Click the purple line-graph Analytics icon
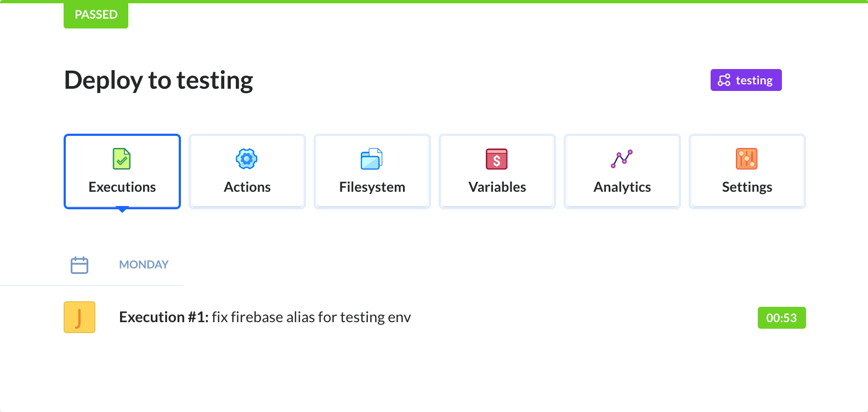Viewport: 868px width, 412px height. [x=622, y=159]
